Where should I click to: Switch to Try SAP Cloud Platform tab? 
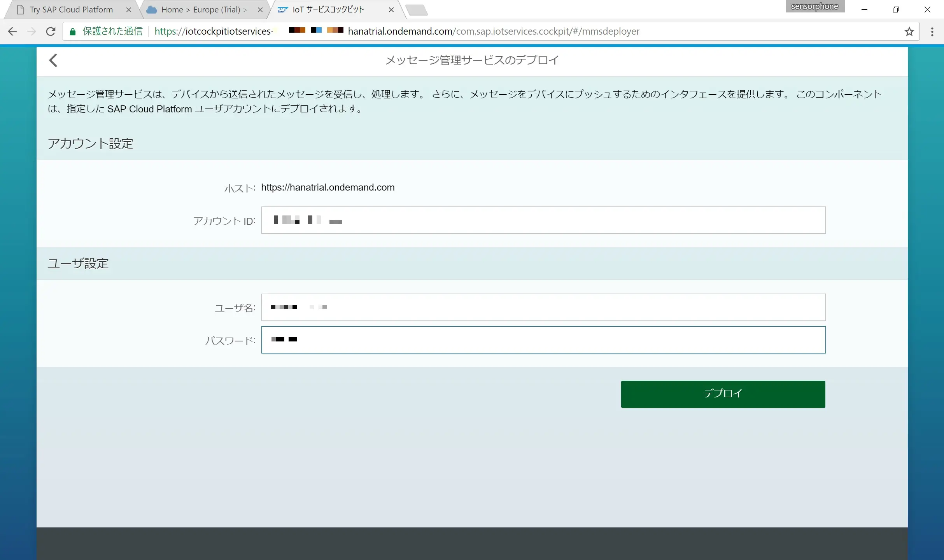tap(72, 10)
